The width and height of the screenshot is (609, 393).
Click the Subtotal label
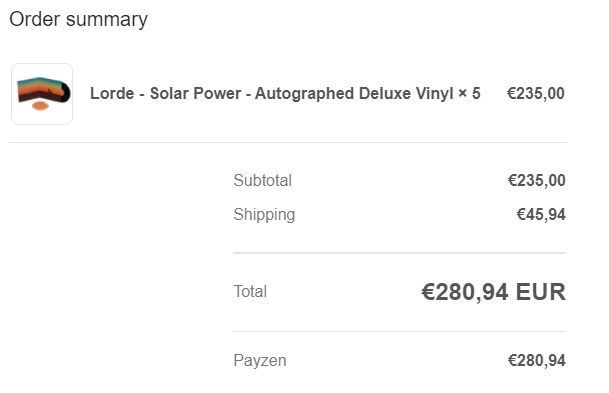[263, 181]
